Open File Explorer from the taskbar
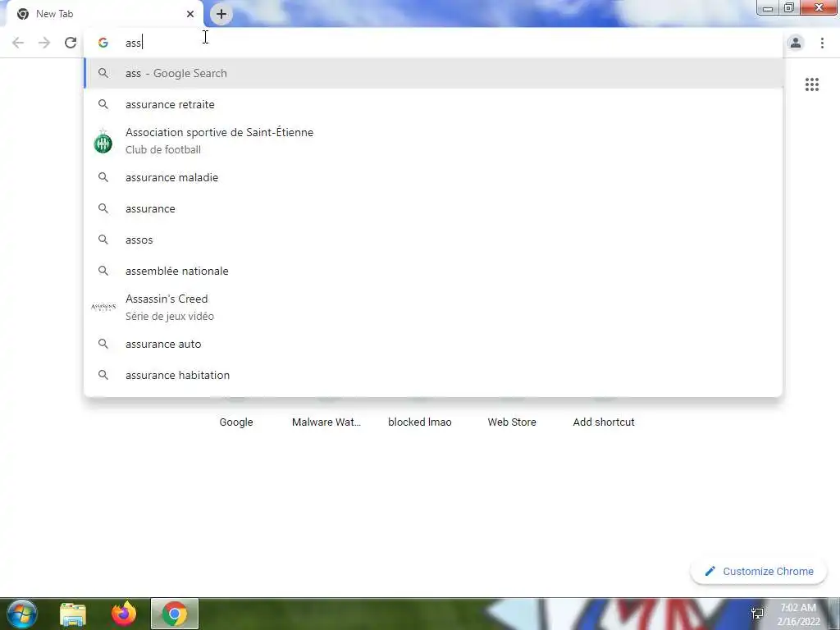Viewport: 840px width, 630px height. (73, 614)
